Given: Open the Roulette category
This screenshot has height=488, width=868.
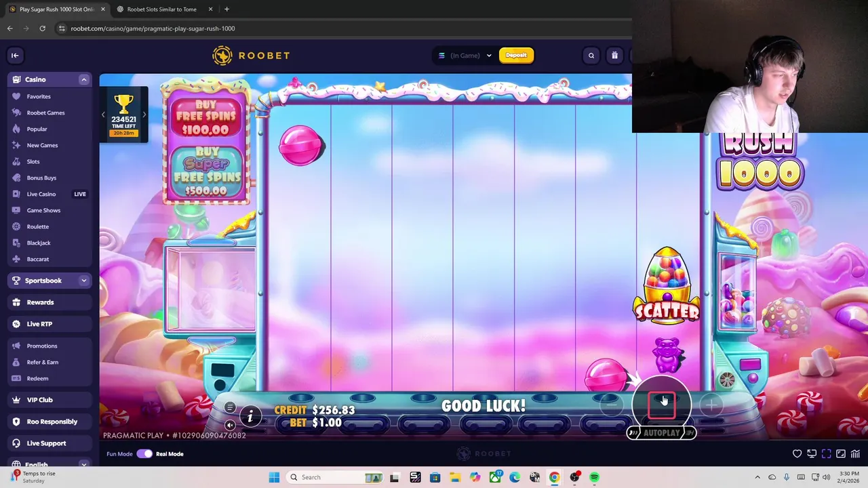Looking at the screenshot, I should pos(38,226).
